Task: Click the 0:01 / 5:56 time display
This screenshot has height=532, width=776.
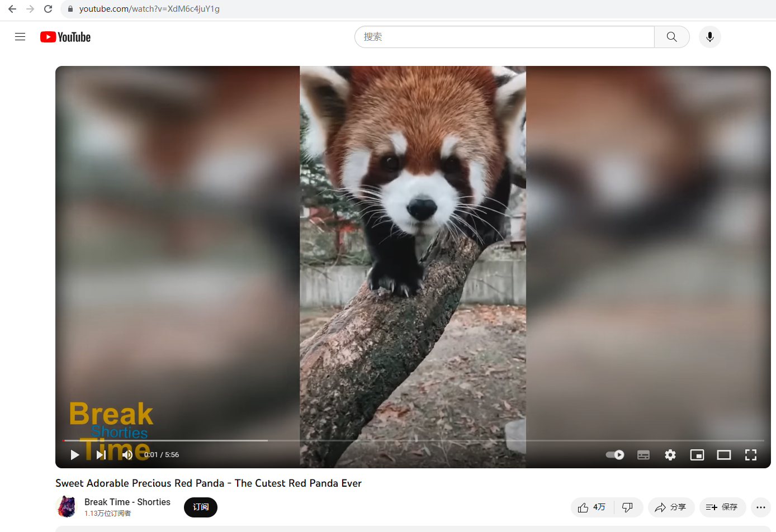Action: [x=162, y=455]
